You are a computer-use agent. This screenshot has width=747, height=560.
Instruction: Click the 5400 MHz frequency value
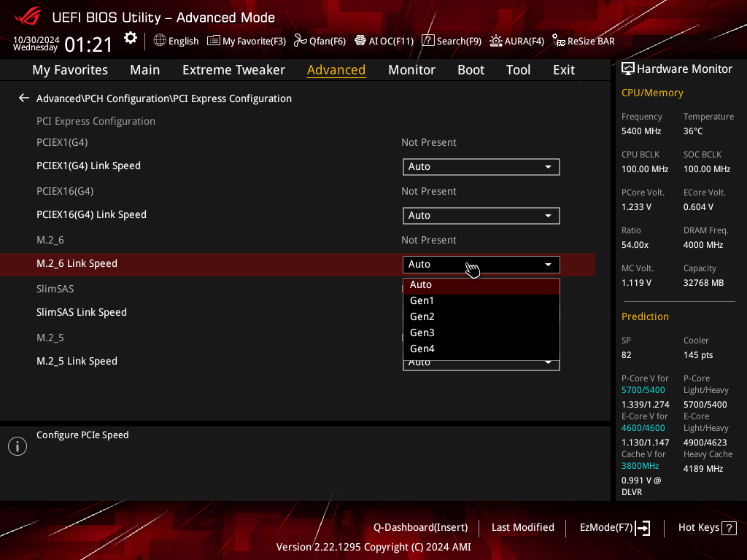point(641,131)
